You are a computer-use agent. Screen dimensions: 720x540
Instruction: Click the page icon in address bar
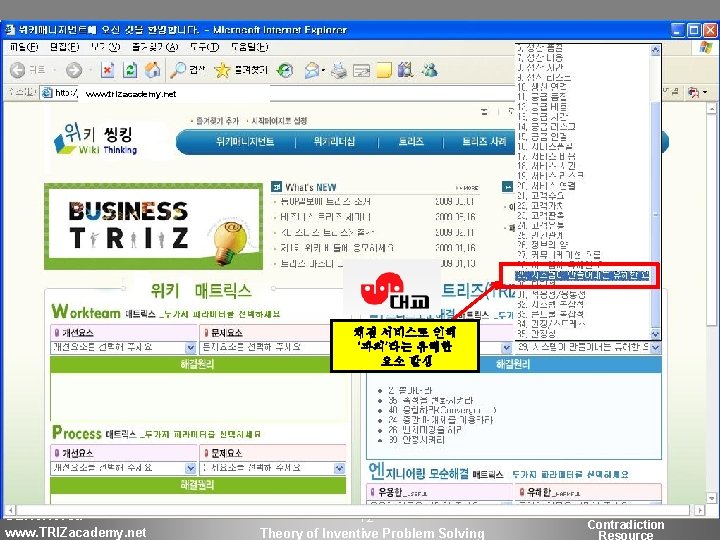[x=47, y=93]
